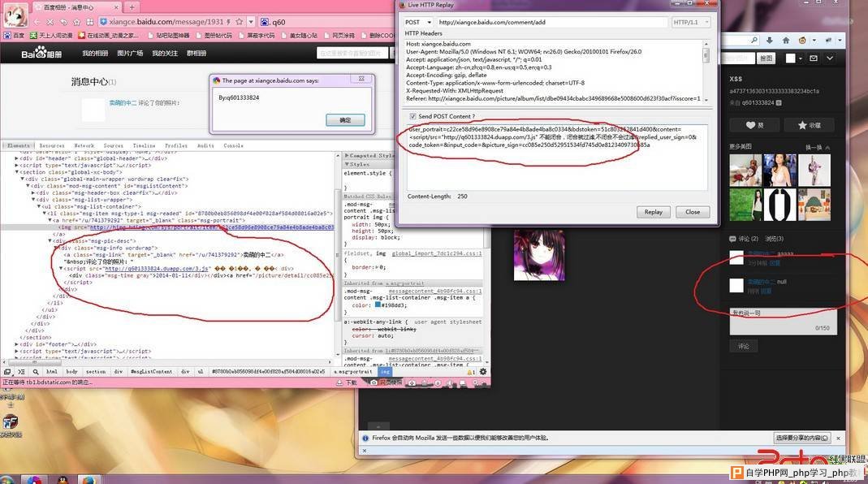Click 选择要分享的内容 button in Firefox bar
868x484 pixels.
[x=801, y=438]
